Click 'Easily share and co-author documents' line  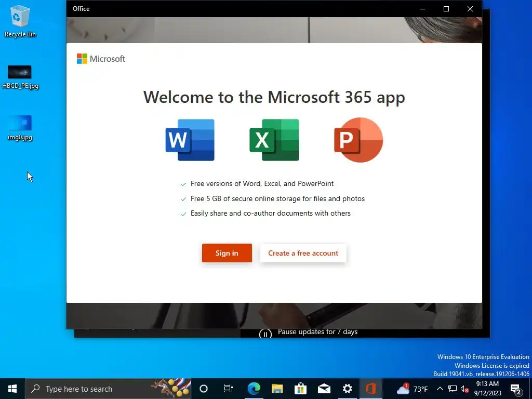[x=270, y=213]
